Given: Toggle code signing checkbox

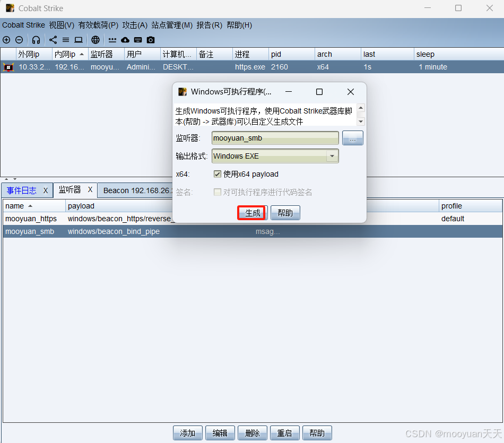Looking at the screenshot, I should tap(218, 192).
